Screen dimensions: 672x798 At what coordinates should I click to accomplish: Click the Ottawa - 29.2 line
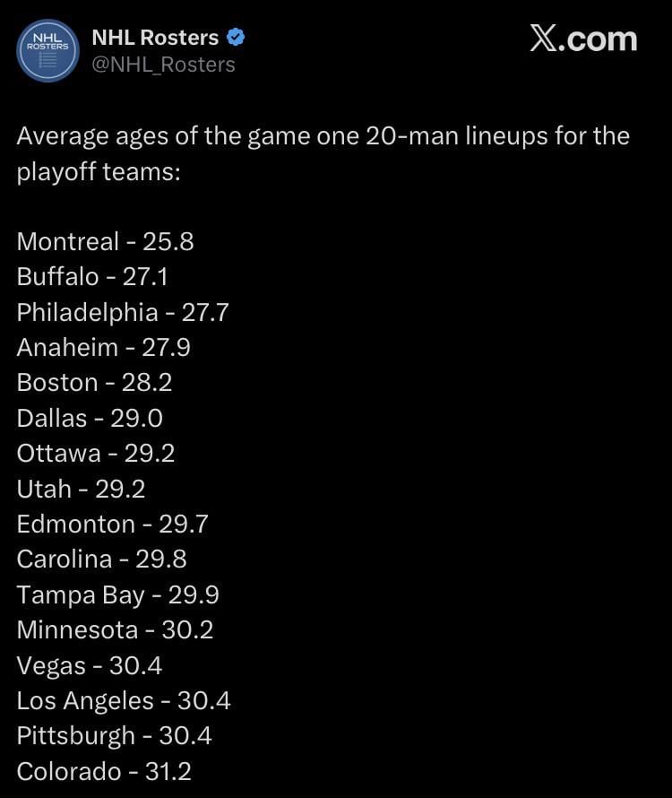click(96, 453)
